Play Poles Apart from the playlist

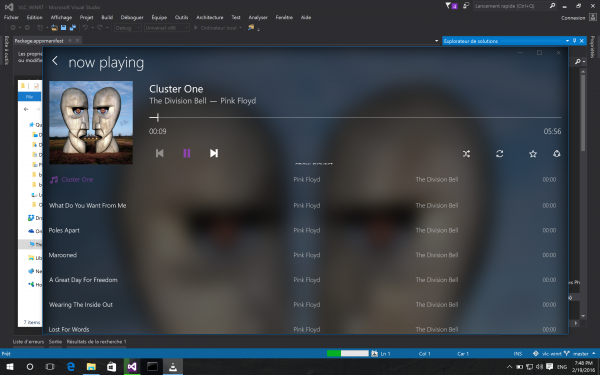point(64,230)
